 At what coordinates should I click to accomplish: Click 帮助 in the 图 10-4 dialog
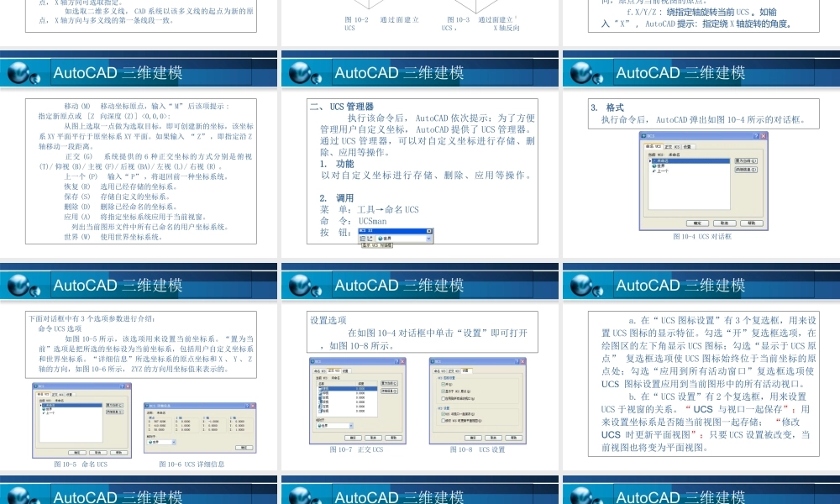coord(752,223)
